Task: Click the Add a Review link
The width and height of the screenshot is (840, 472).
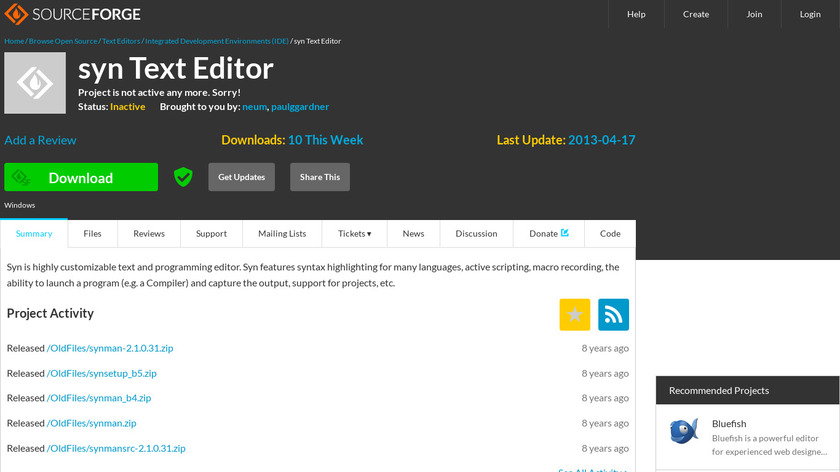Action: [40, 140]
